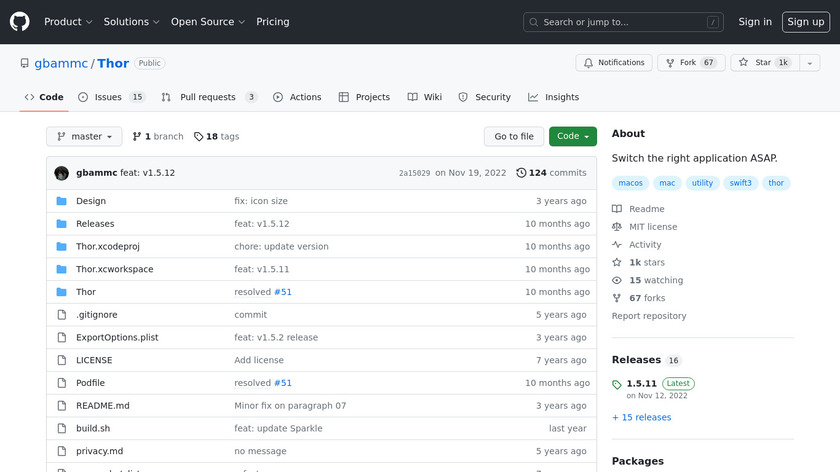Viewport: 840px width, 472px height.
Task: Click the Sign up button
Action: (804, 21)
